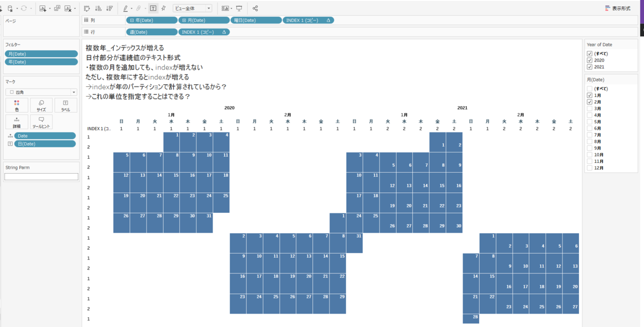The height and width of the screenshot is (327, 644).
Task: Click the 詳細 detail marks button
Action: click(17, 122)
